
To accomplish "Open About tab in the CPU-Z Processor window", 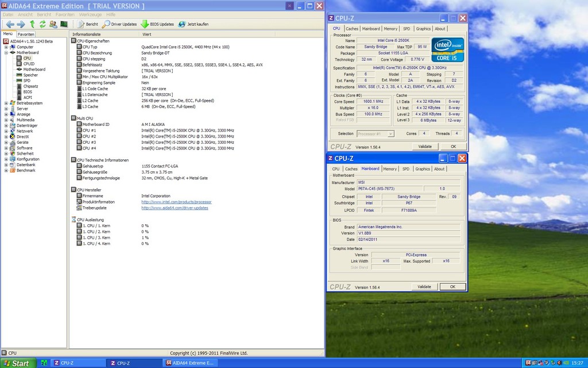I will (440, 29).
